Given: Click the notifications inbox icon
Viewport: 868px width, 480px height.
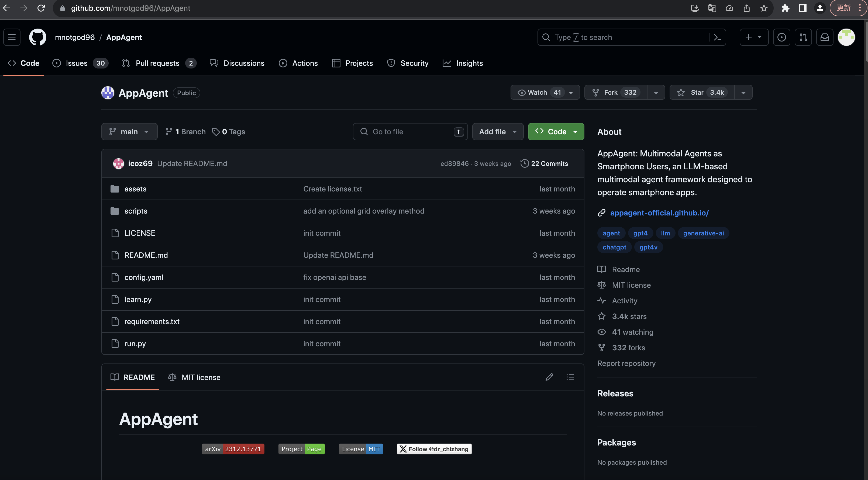Looking at the screenshot, I should click(825, 37).
